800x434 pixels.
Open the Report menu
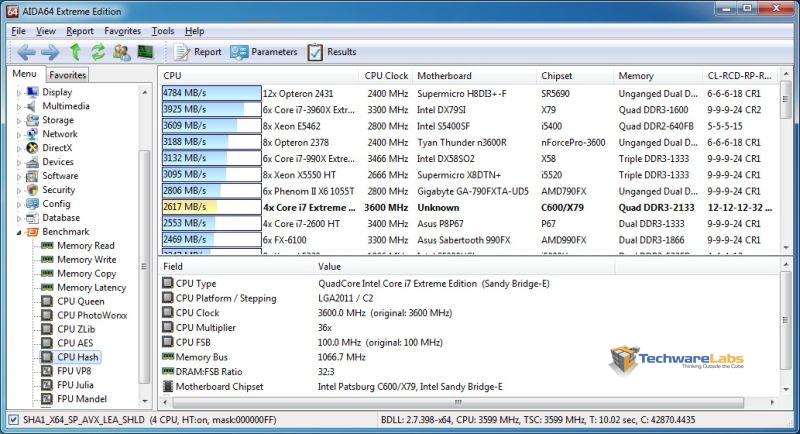coord(80,31)
